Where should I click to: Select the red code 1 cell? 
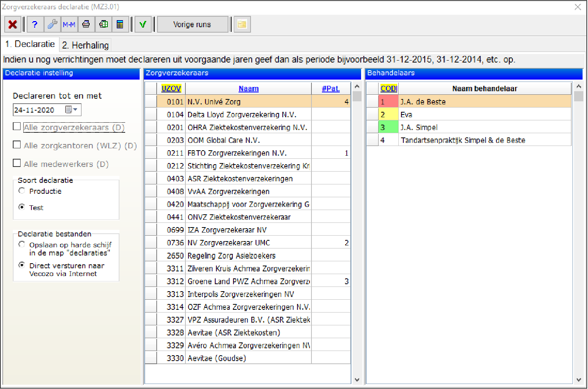click(388, 102)
